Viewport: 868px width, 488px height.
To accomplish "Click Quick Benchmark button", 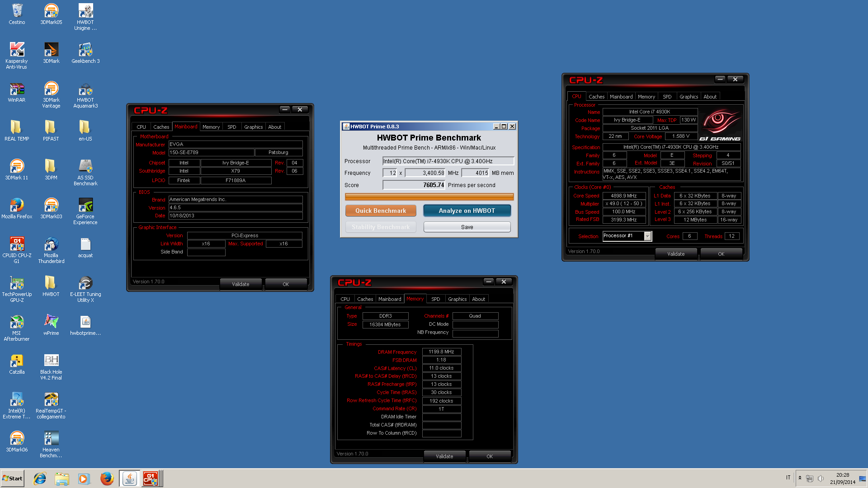I will (381, 211).
